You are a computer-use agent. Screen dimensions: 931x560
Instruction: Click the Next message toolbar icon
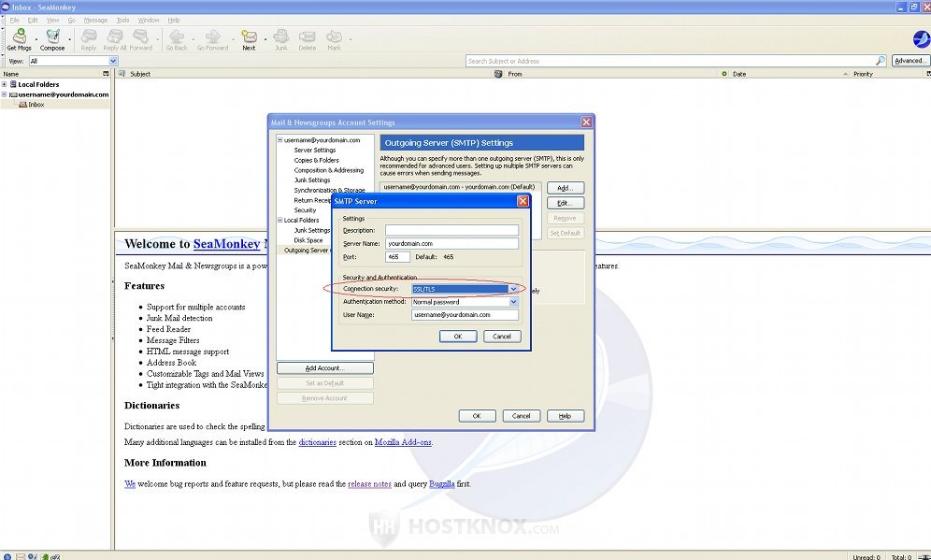249,36
